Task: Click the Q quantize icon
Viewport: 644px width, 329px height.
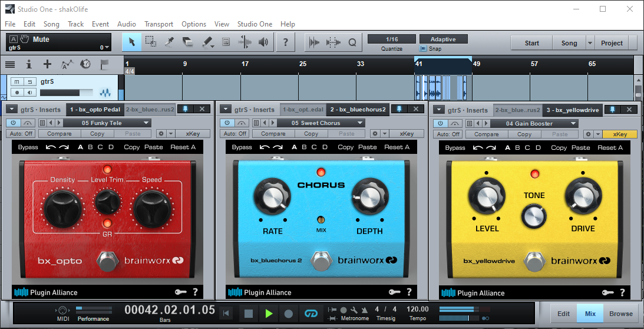Action: point(352,42)
